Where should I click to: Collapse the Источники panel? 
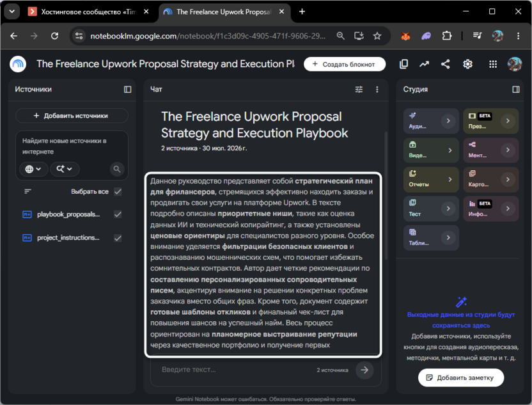coord(128,90)
